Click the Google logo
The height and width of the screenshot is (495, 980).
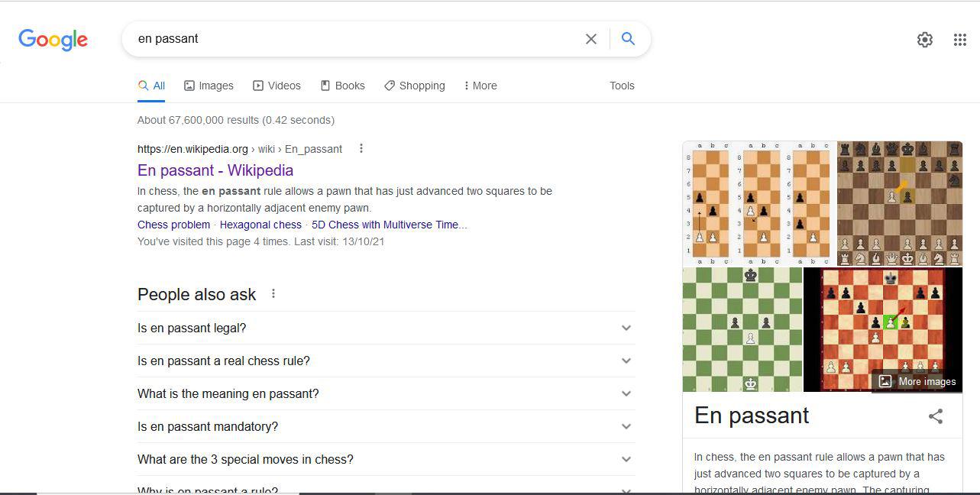tap(53, 39)
